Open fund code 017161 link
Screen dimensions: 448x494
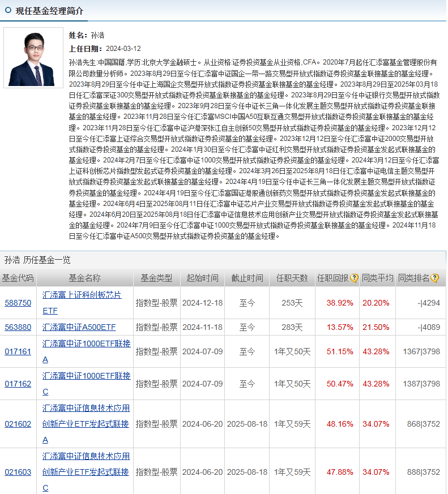18,351
